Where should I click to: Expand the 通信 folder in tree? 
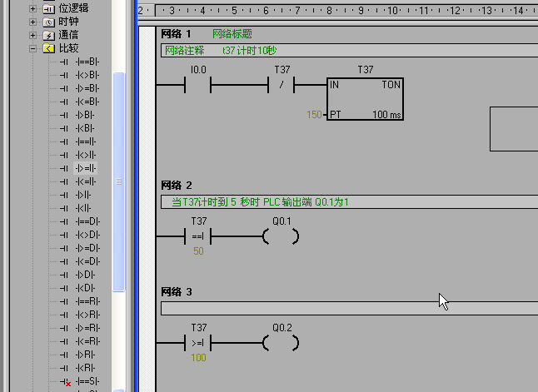click(34, 35)
